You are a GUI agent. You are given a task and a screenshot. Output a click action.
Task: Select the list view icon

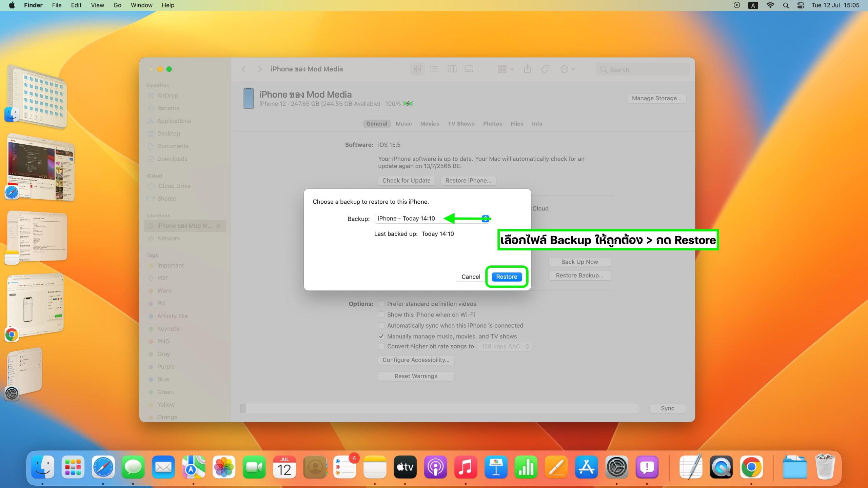pos(434,69)
